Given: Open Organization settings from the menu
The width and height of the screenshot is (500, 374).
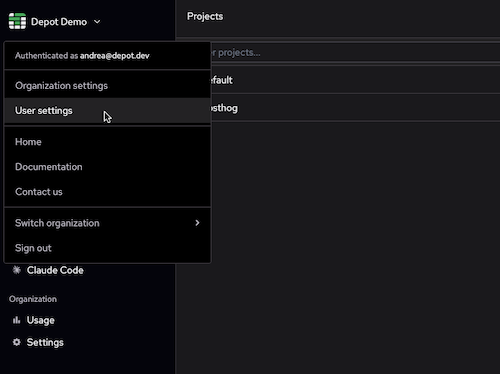Looking at the screenshot, I should click(107, 86).
